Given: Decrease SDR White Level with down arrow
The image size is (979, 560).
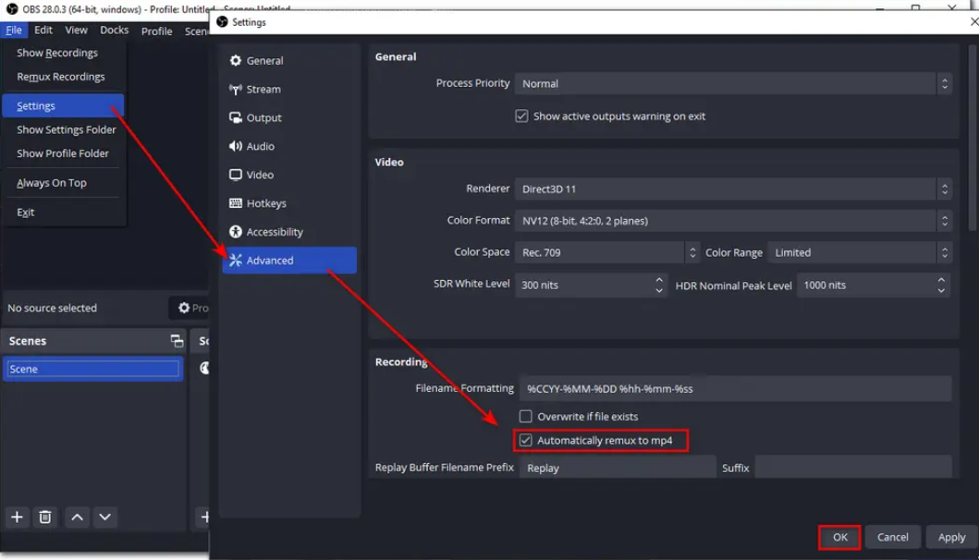Looking at the screenshot, I should click(x=659, y=290).
